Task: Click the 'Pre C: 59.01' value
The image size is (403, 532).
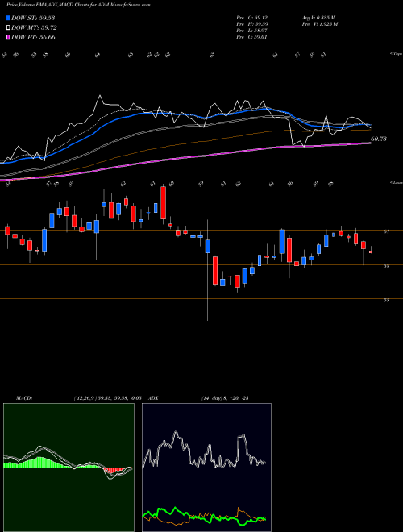Action: [252, 37]
